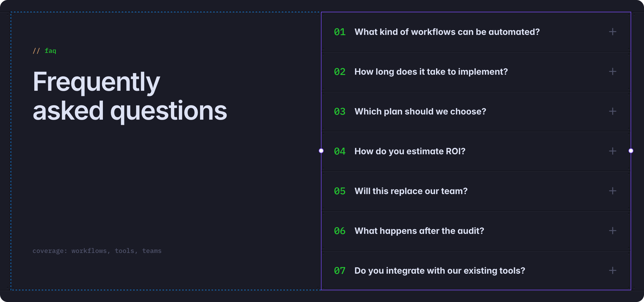Select the left resize handle of FAQ list

pyautogui.click(x=321, y=151)
